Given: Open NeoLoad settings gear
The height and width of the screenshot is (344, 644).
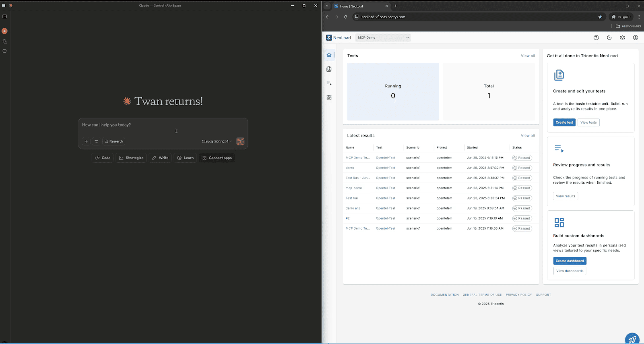Looking at the screenshot, I should [622, 37].
